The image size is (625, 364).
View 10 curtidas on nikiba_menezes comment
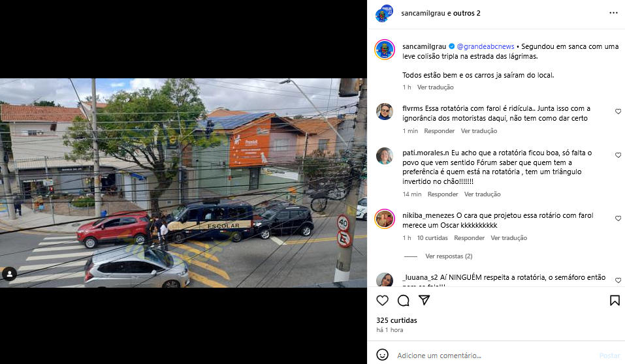(432, 237)
